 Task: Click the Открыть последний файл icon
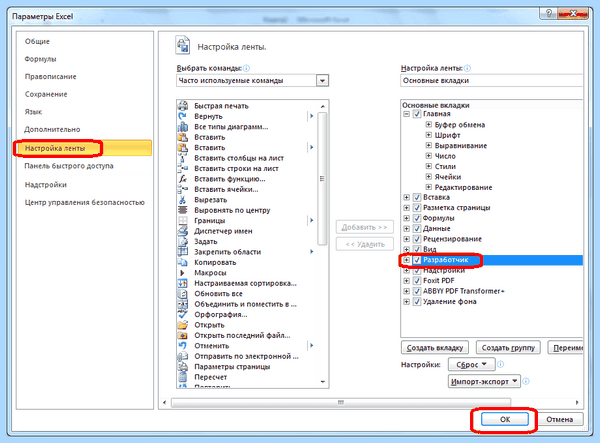coord(183,335)
